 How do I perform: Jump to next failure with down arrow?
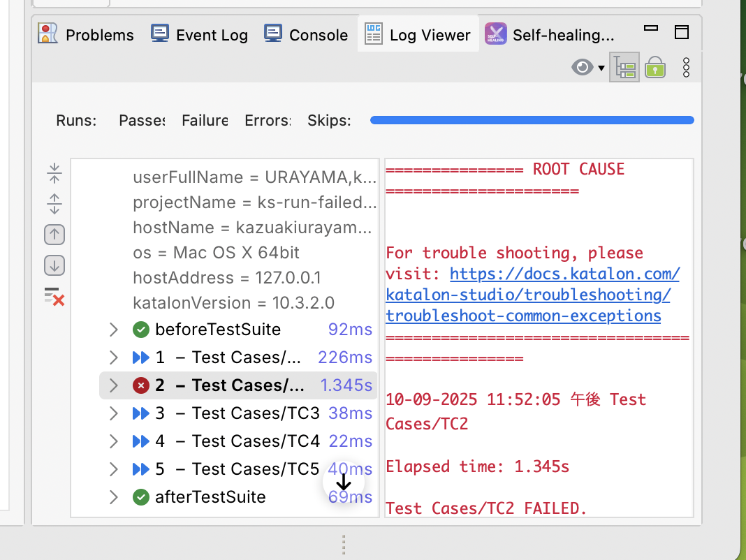click(54, 265)
